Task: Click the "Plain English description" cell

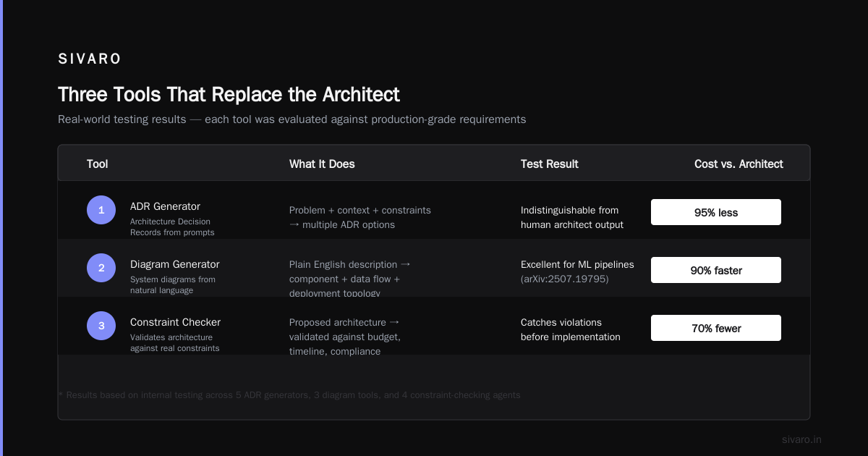Action: [350, 279]
